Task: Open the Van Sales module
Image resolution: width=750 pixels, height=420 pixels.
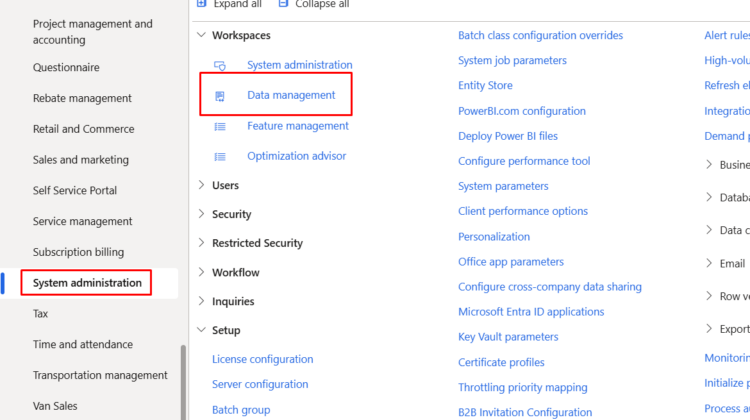Action: 55,406
